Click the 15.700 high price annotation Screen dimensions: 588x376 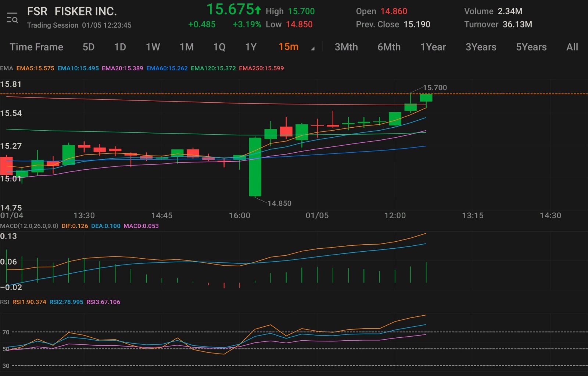435,88
